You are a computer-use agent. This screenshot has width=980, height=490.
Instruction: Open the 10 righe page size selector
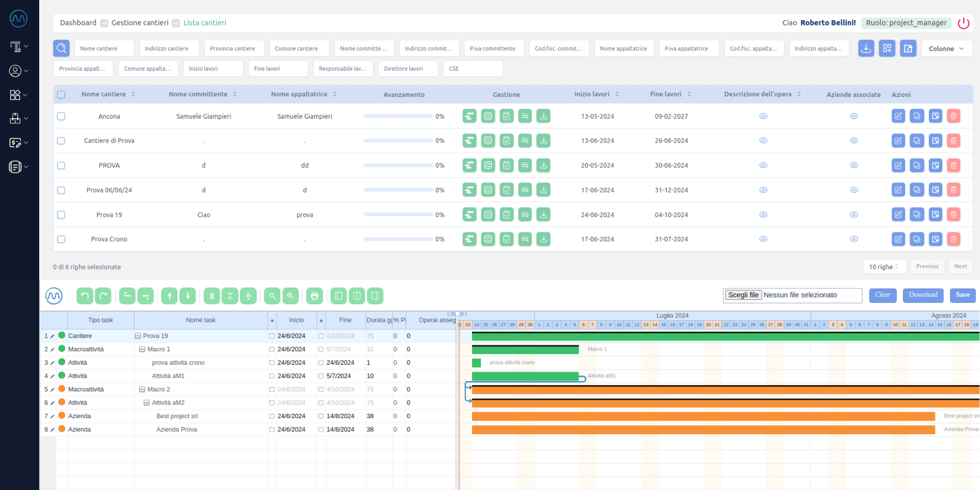click(x=884, y=267)
